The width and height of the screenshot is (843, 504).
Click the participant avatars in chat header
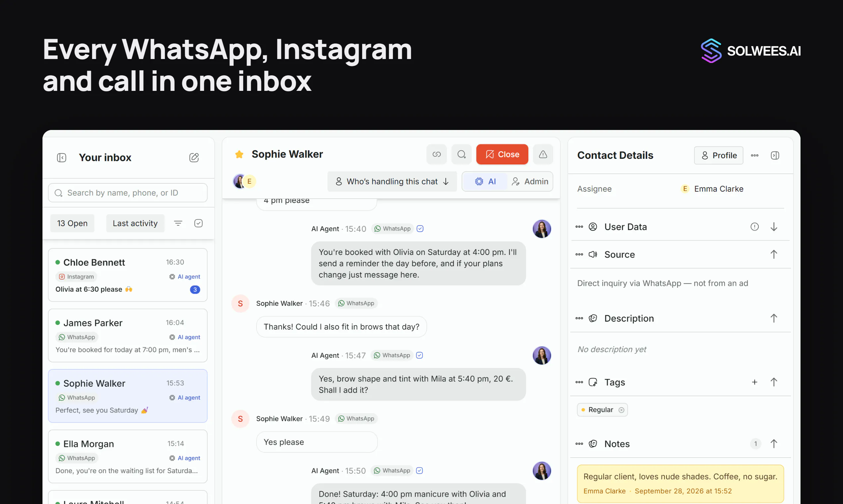(x=244, y=181)
